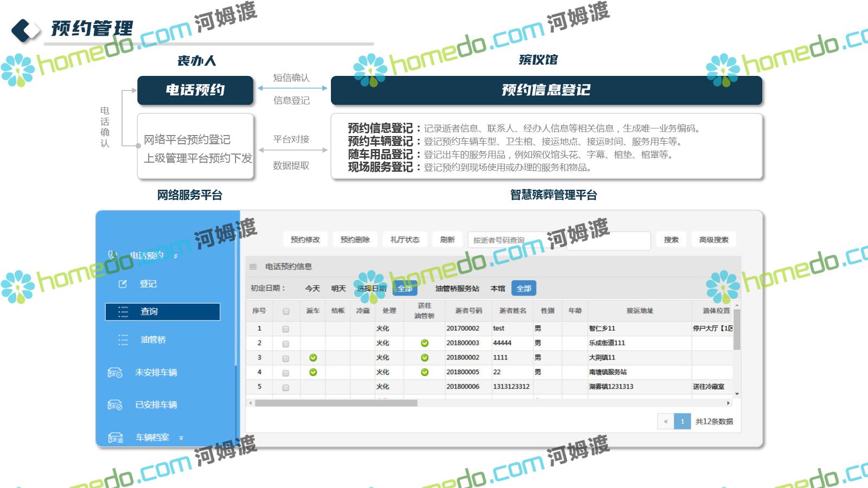
Task: Open the 油管桥 sidebar menu item
Action: pyautogui.click(x=154, y=340)
